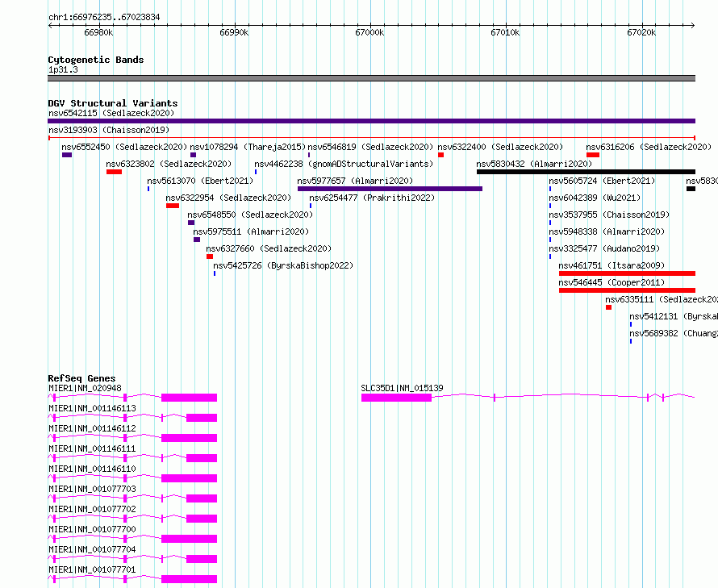Click nsv3193903 (Chaisson2019) variant label
Image resolution: width=718 pixels, height=588 pixels.
pos(109,130)
